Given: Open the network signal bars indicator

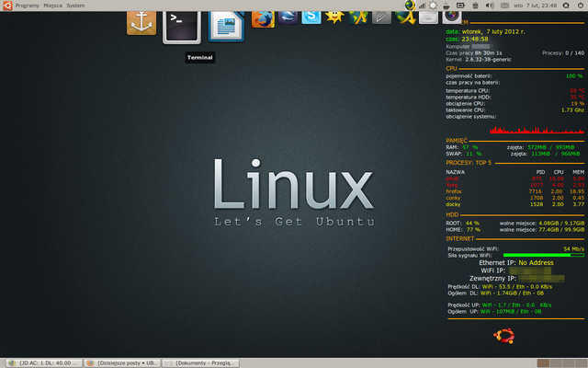Looking at the screenshot, I should coord(423,6).
